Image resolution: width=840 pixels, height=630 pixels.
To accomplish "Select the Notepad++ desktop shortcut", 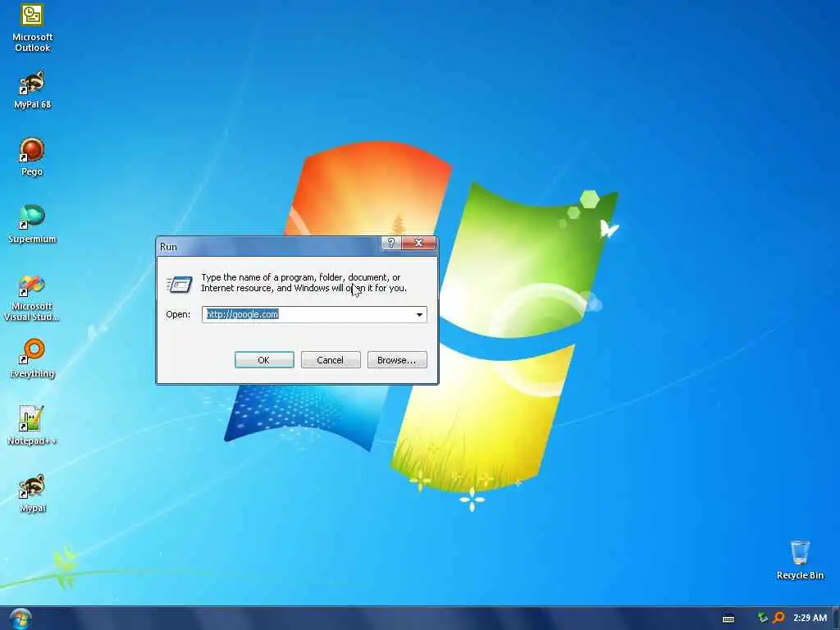I will [x=32, y=426].
